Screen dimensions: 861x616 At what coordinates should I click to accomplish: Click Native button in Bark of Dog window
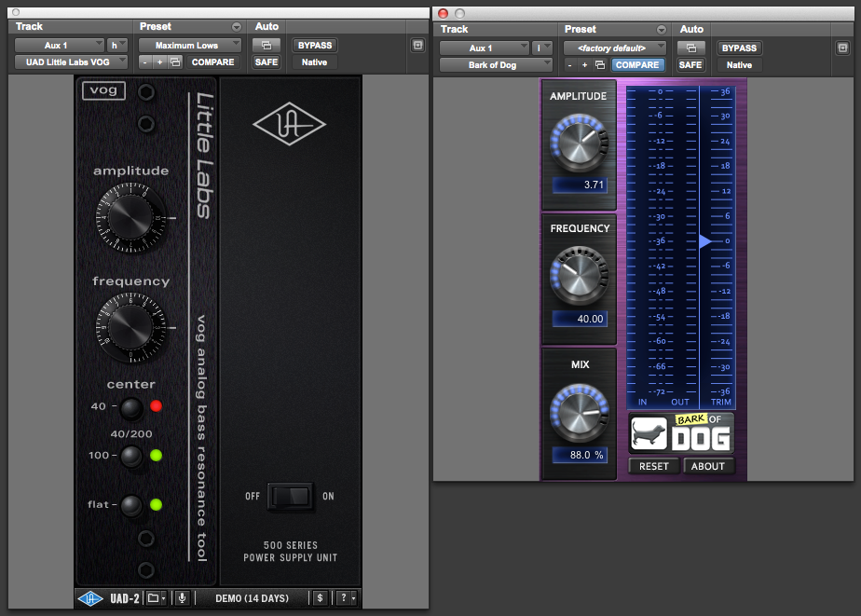click(739, 65)
